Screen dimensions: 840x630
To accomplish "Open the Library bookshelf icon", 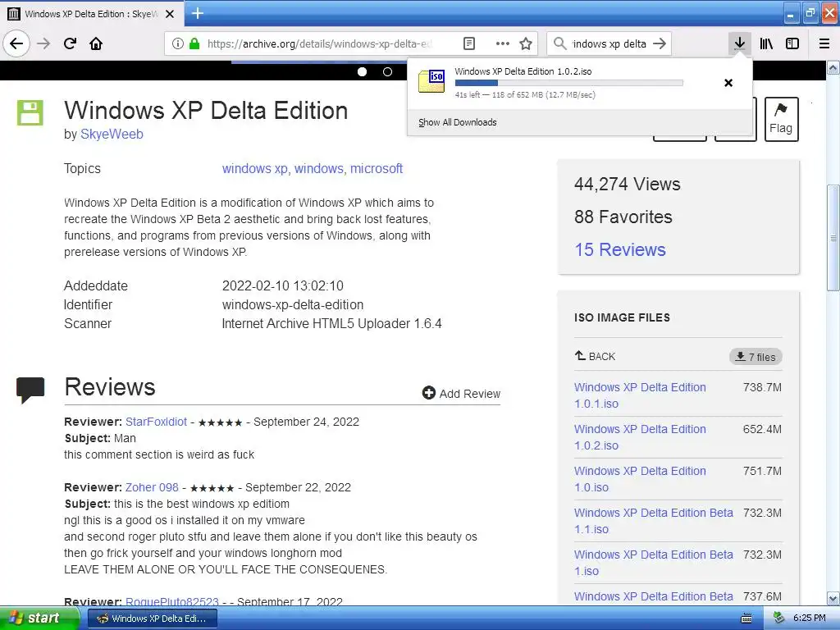I will click(766, 43).
